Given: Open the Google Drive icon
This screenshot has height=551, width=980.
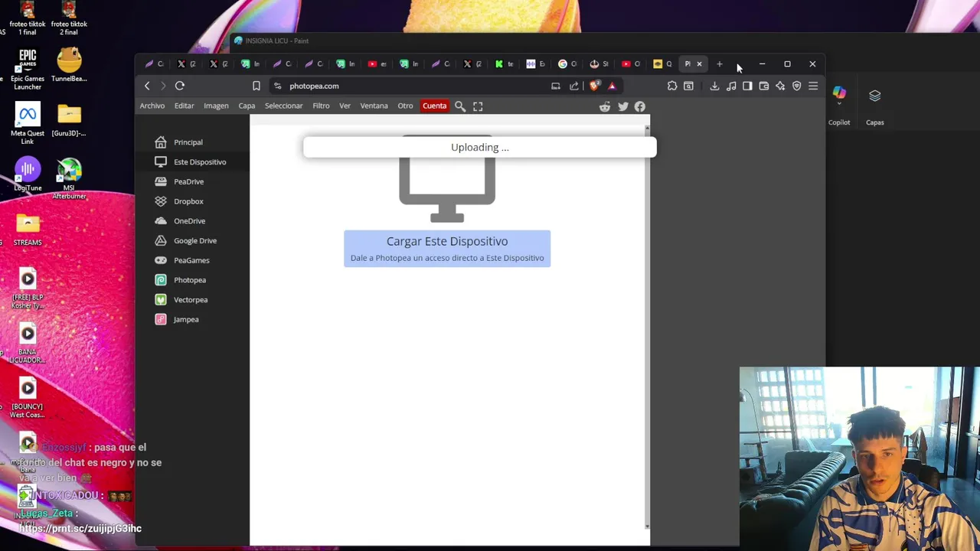Looking at the screenshot, I should pyautogui.click(x=160, y=240).
